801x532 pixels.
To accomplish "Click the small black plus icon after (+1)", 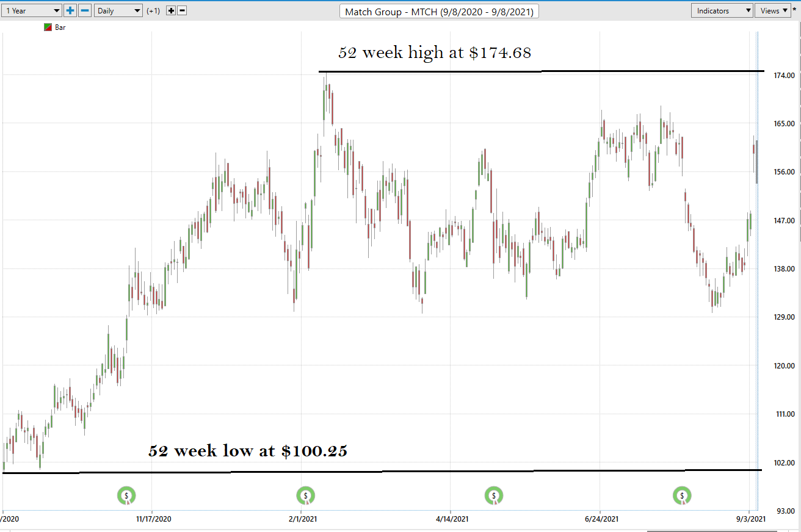I will pos(170,11).
